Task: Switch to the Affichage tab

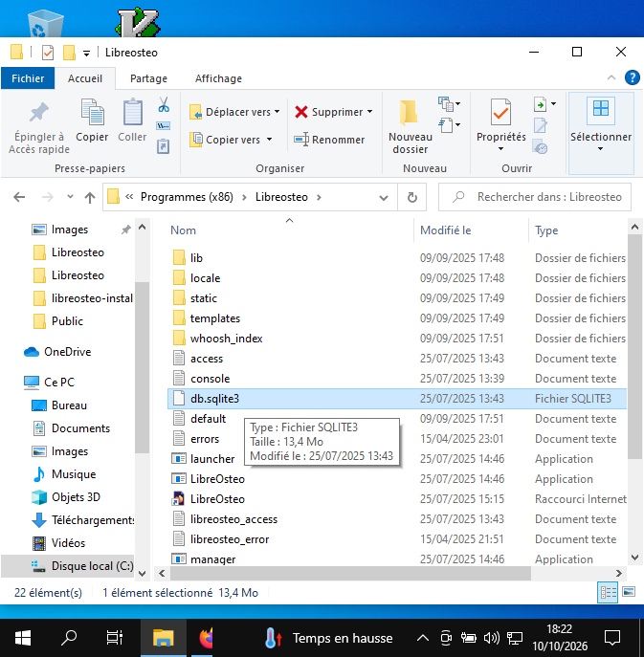Action: [x=218, y=78]
